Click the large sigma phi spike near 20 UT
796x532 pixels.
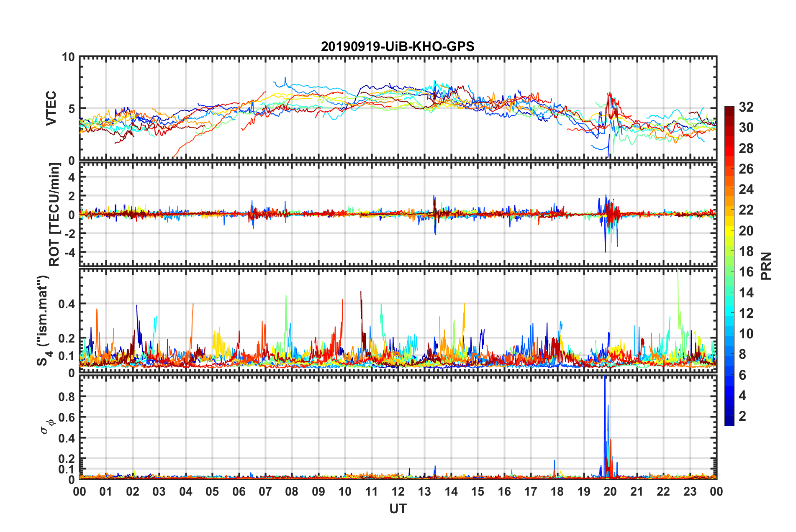pyautogui.click(x=605, y=427)
